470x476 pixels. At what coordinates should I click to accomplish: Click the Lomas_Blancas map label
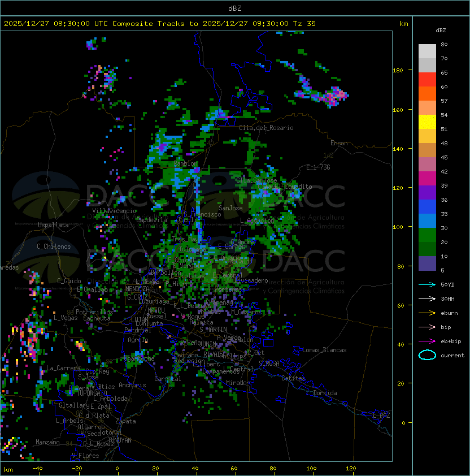pos(324,350)
